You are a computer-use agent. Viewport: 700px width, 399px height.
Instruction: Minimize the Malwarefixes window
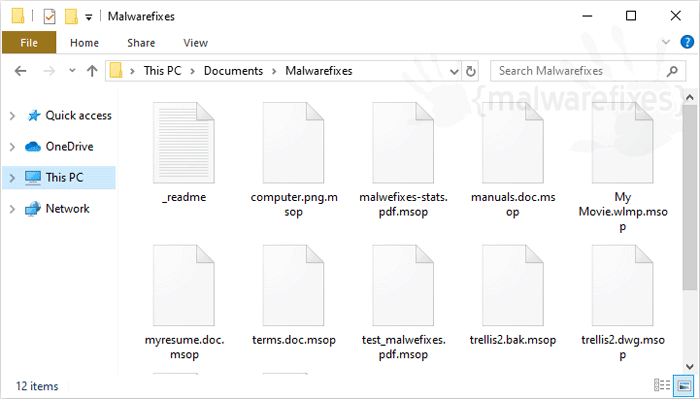coord(587,16)
